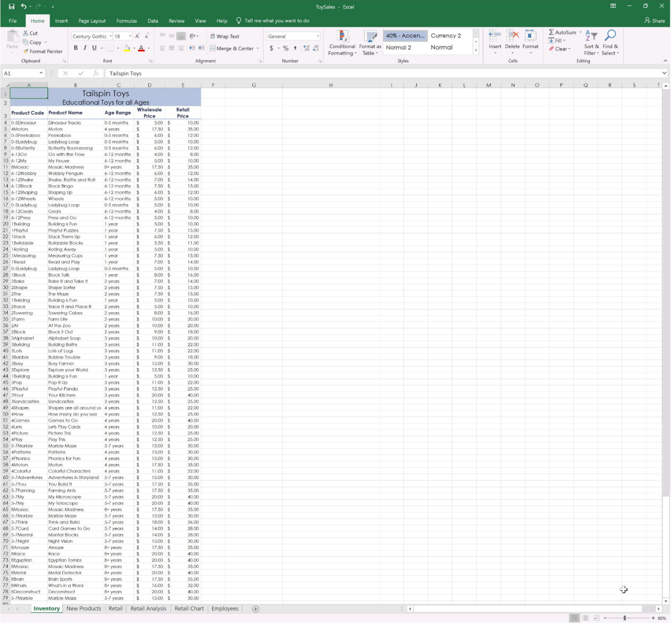Toggle italic formatting
672x624 pixels.
[x=85, y=48]
